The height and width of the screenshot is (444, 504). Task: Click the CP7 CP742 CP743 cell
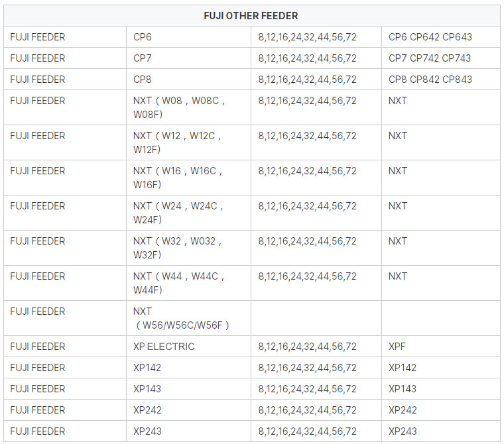tap(441, 58)
